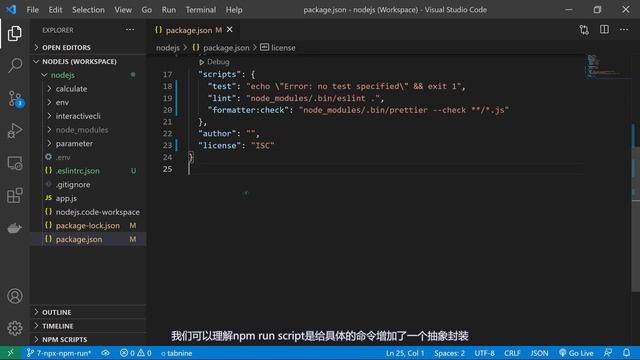This screenshot has height=360, width=640.
Task: Open the Manage gear icon
Action: pyautogui.click(x=15, y=328)
